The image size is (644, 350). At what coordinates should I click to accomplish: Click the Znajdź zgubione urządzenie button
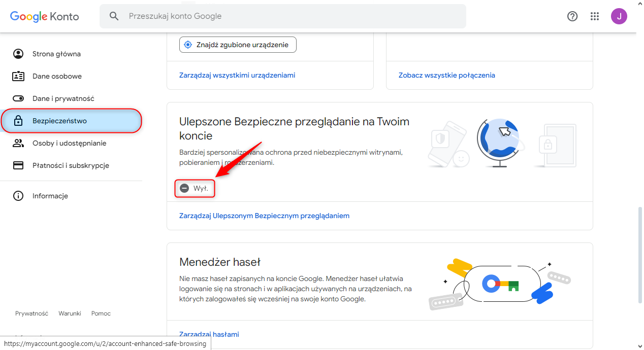[x=238, y=45]
